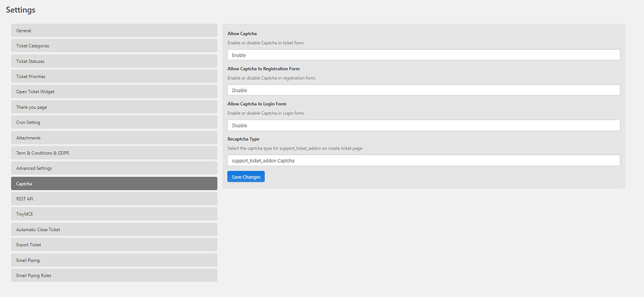
Task: Open Cron Setting tab
Action: (114, 122)
